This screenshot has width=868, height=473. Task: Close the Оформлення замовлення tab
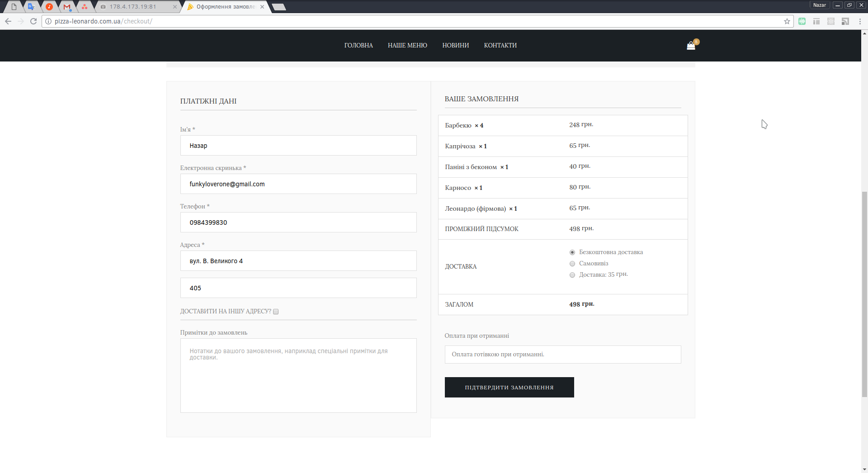coord(262,7)
